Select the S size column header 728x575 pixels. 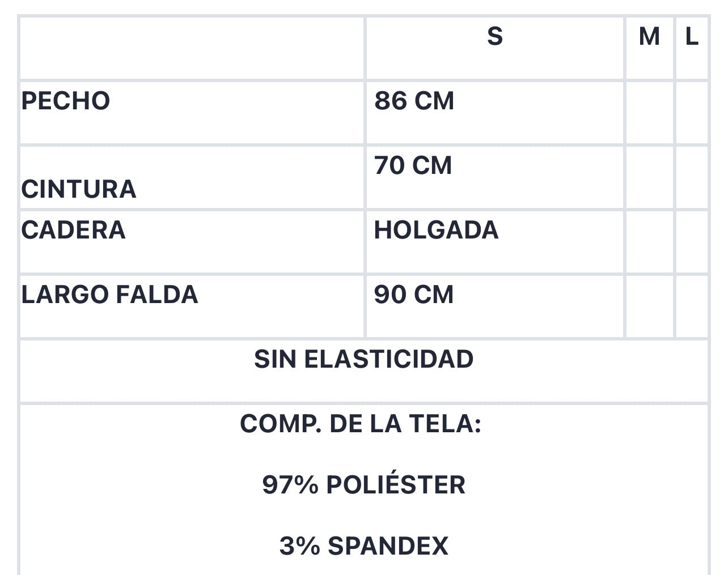point(494,36)
